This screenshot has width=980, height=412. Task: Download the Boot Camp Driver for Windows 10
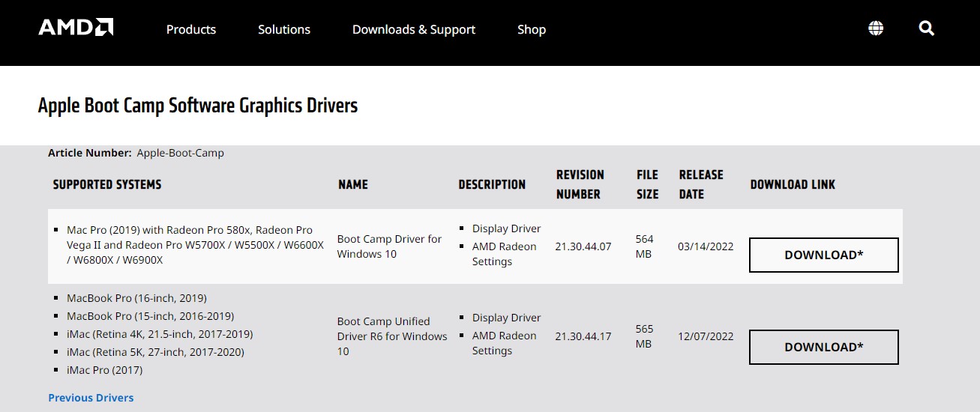click(x=824, y=255)
